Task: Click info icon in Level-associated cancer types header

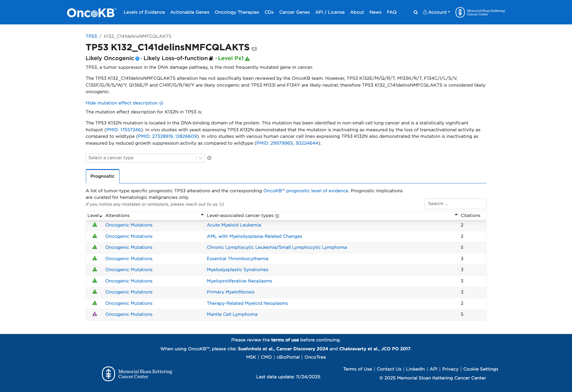Action: point(277,216)
